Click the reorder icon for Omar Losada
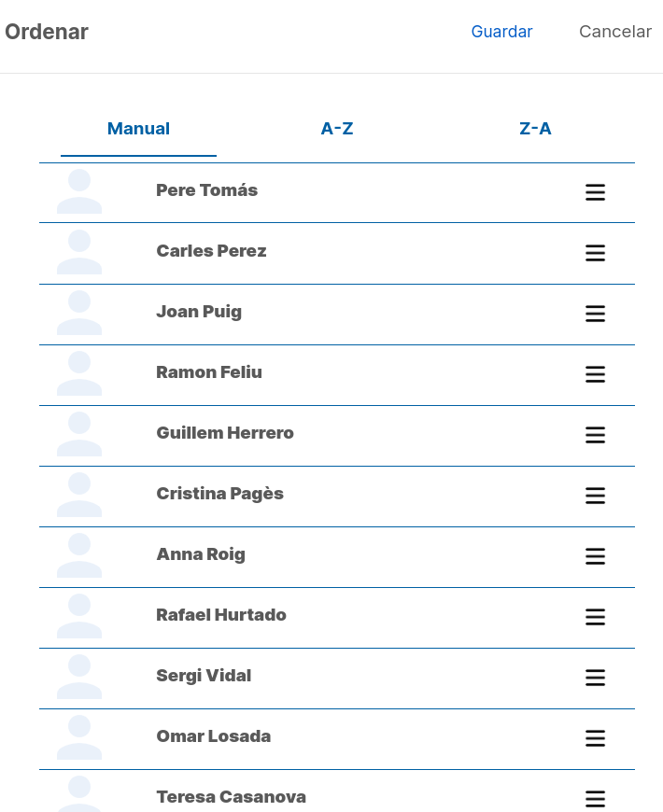Viewport: 663px width, 812px height. click(x=595, y=737)
